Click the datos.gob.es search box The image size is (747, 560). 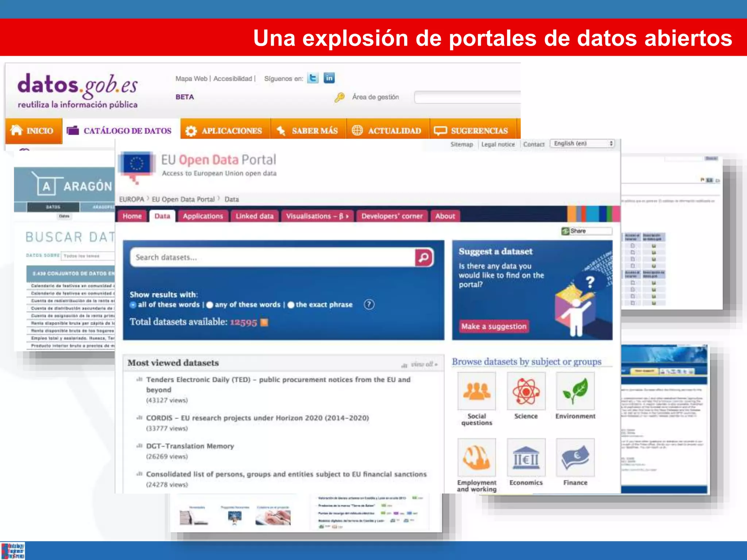[468, 97]
